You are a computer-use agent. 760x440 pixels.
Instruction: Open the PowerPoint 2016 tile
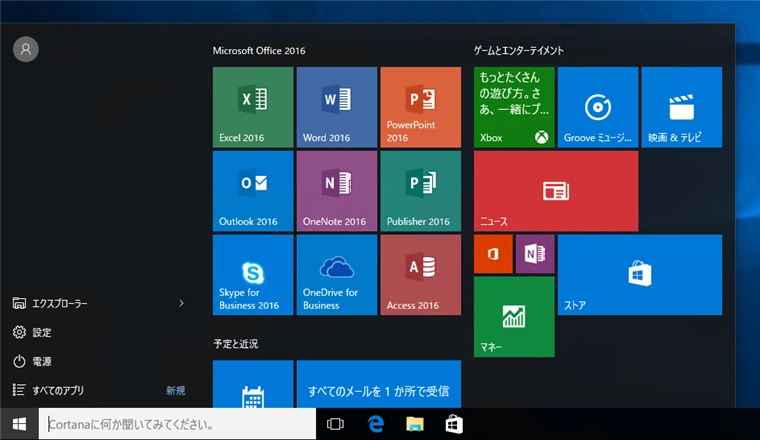coord(421,107)
